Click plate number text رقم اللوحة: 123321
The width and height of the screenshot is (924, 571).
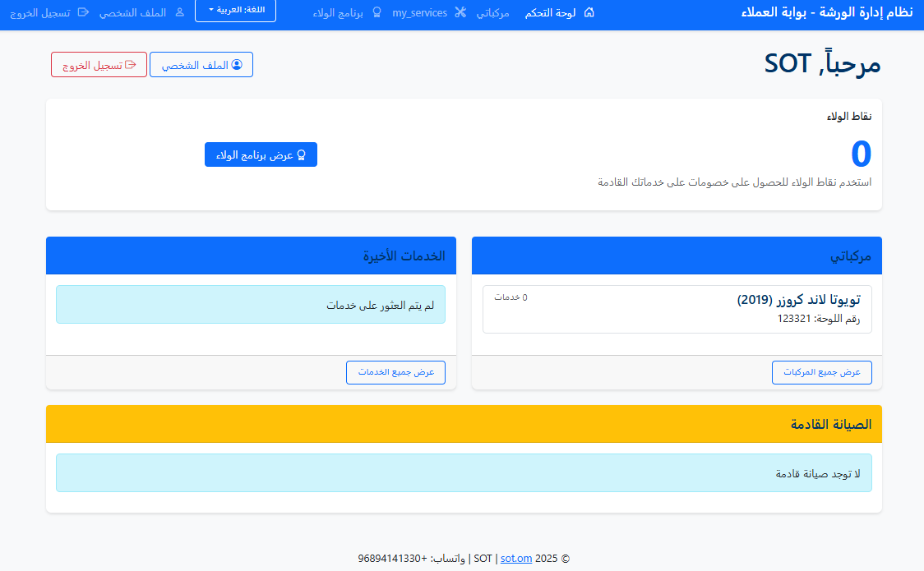coord(819,319)
